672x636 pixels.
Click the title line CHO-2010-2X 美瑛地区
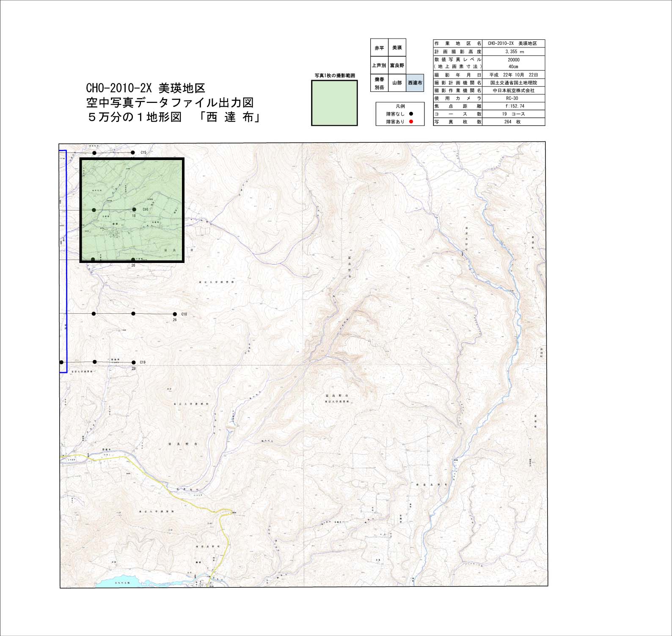pos(146,88)
